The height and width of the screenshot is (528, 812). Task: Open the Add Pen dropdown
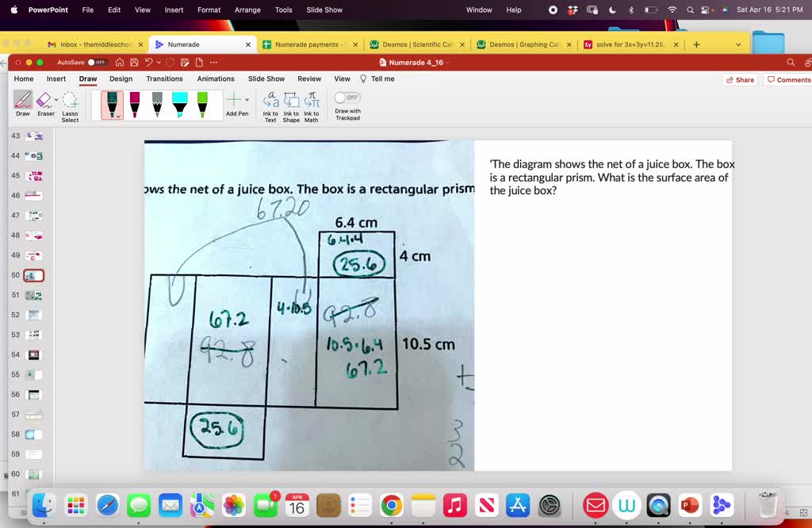click(247, 99)
